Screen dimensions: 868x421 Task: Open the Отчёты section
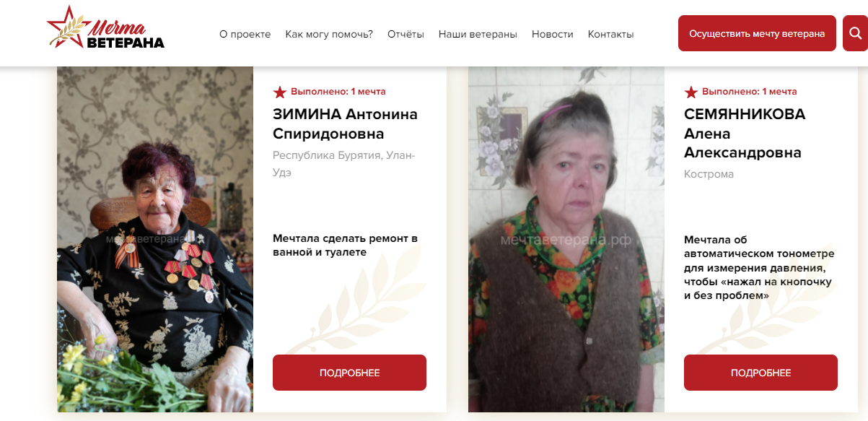(x=405, y=34)
